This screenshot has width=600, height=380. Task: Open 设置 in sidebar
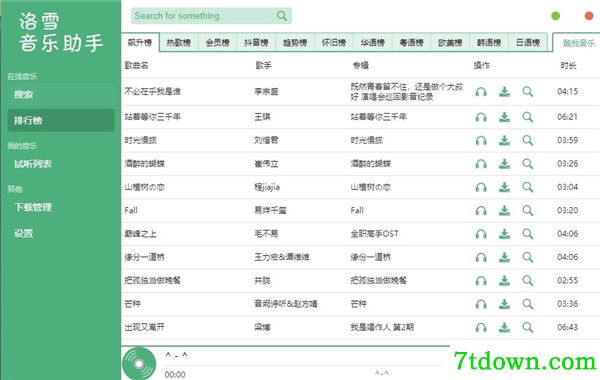pyautogui.click(x=60, y=233)
